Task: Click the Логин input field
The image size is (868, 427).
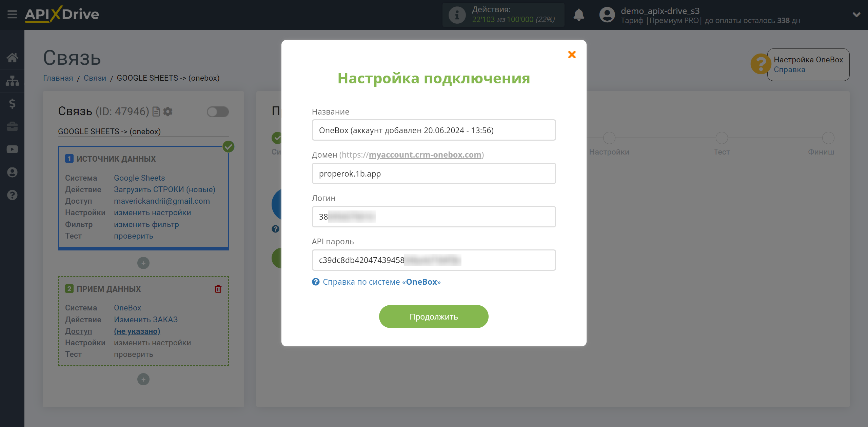Action: [x=434, y=217]
